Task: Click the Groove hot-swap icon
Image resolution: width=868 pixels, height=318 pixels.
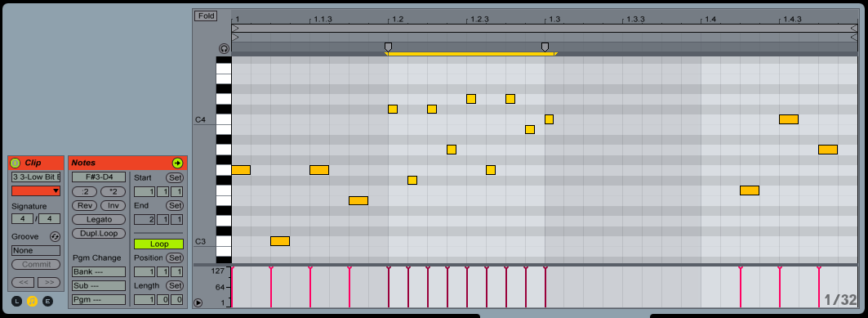Action: pos(54,236)
